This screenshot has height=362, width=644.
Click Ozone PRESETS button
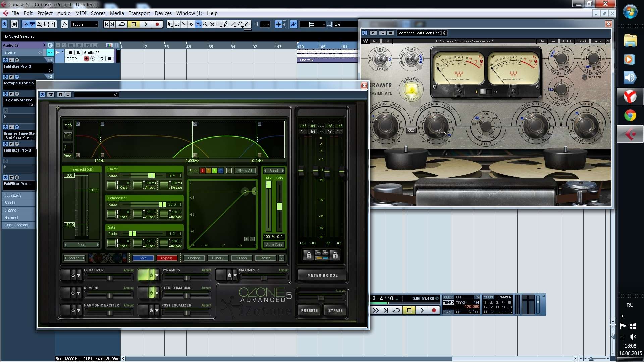click(309, 311)
